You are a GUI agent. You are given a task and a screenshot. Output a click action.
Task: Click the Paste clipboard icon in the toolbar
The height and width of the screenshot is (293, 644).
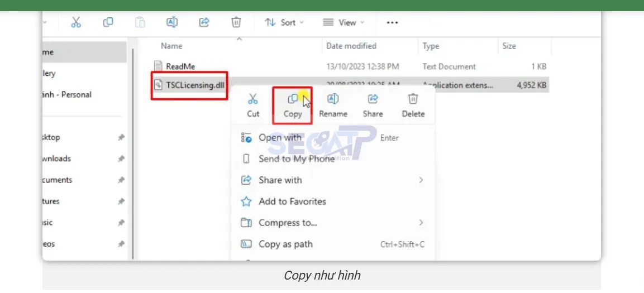(x=140, y=22)
